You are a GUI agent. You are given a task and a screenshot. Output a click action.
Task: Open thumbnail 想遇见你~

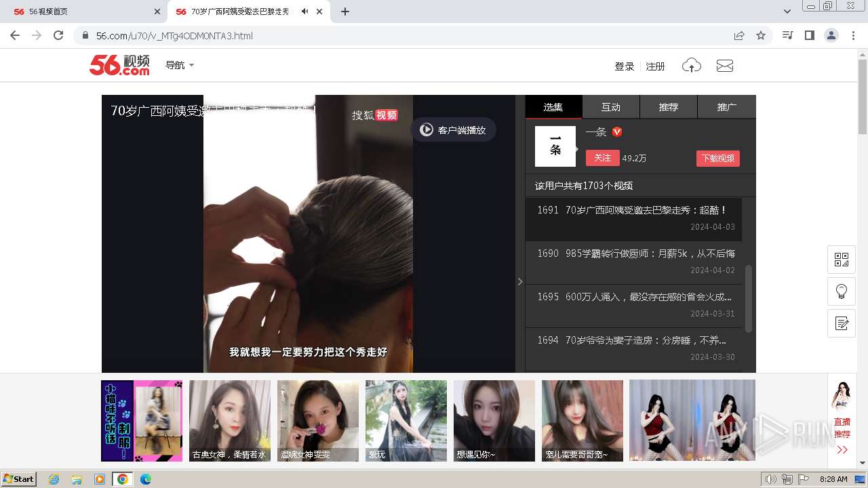pos(494,420)
